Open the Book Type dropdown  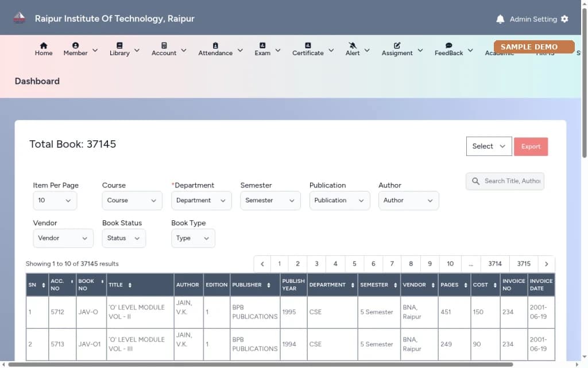(193, 238)
